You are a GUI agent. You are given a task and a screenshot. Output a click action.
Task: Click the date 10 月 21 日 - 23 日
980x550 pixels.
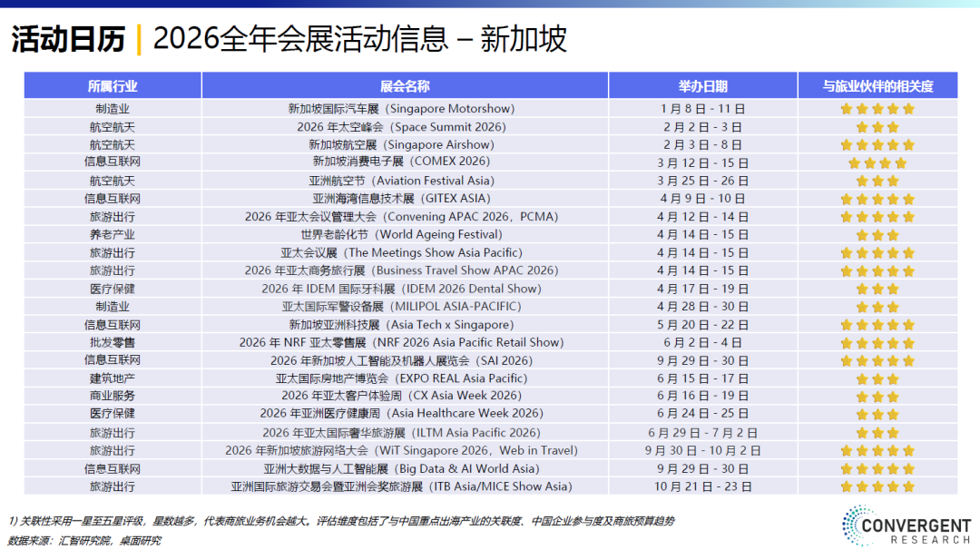[702, 486]
